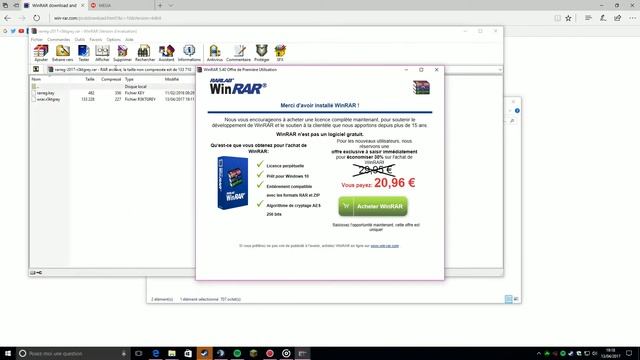Open the Edge Hub icon
The height and width of the screenshot is (360, 640).
[x=588, y=18]
